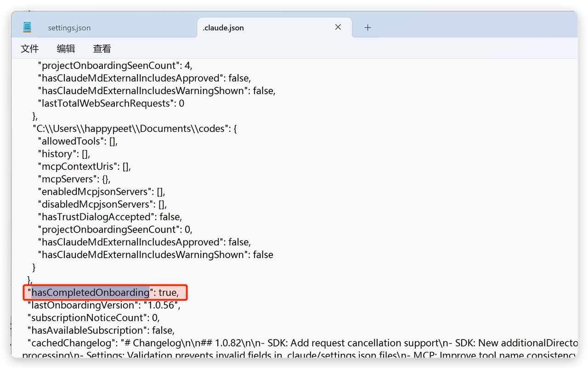Open the 编辑 menu
This screenshot has width=588, height=368.
tap(66, 49)
